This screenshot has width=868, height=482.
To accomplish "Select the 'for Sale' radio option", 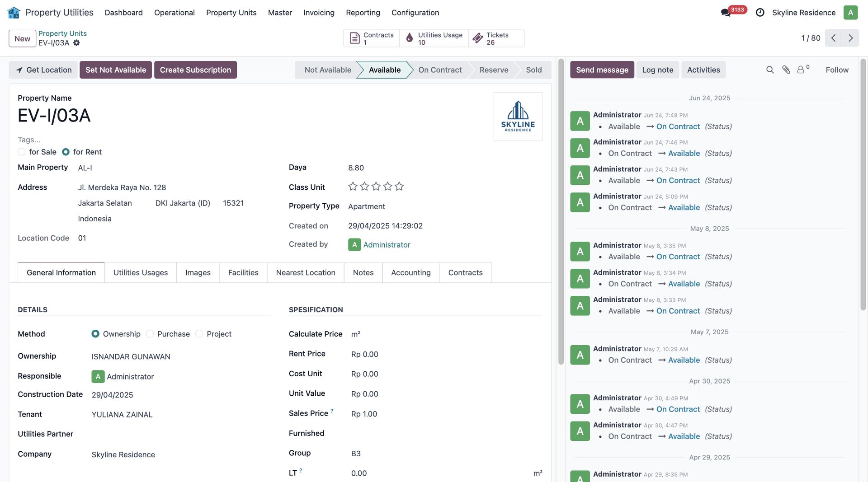I will pyautogui.click(x=22, y=152).
